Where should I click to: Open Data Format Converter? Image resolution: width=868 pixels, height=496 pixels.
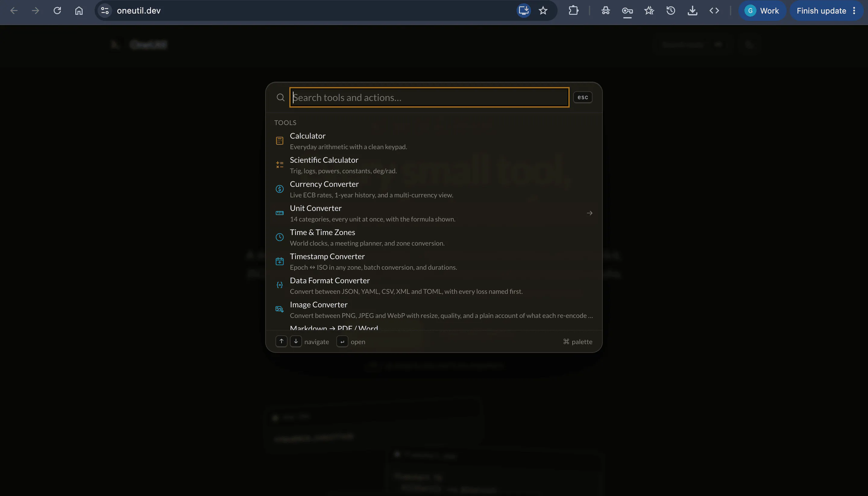point(434,285)
